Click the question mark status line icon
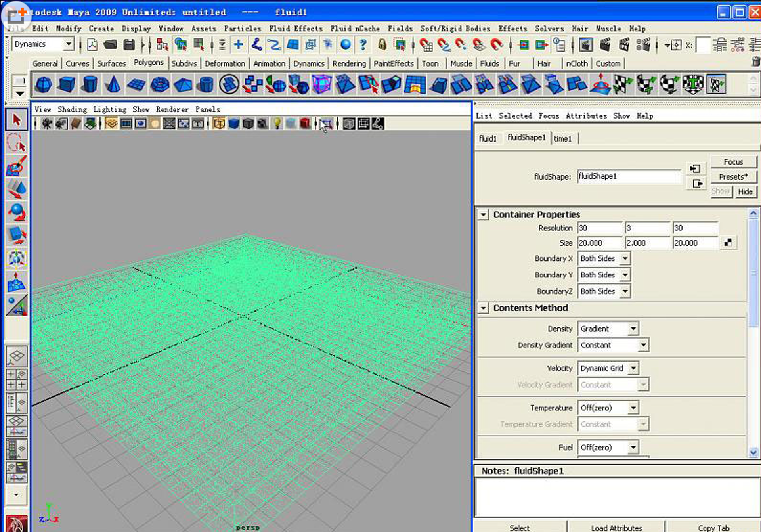The width and height of the screenshot is (761, 532). click(x=363, y=44)
